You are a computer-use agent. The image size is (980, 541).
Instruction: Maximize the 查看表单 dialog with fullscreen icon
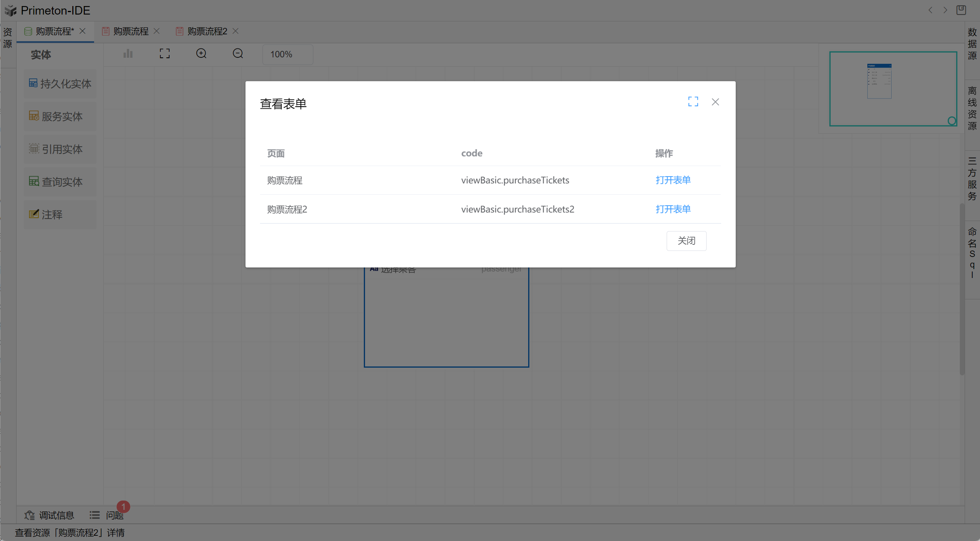click(693, 101)
